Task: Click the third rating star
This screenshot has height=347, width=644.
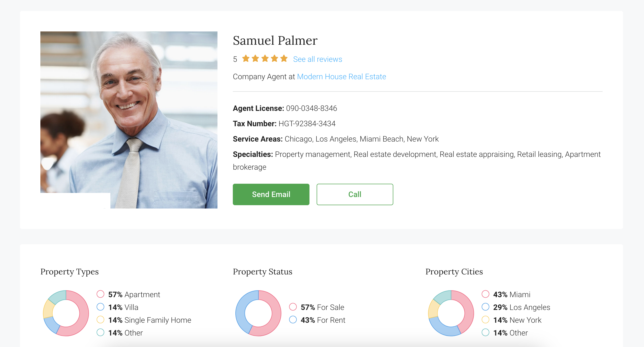Action: click(265, 59)
